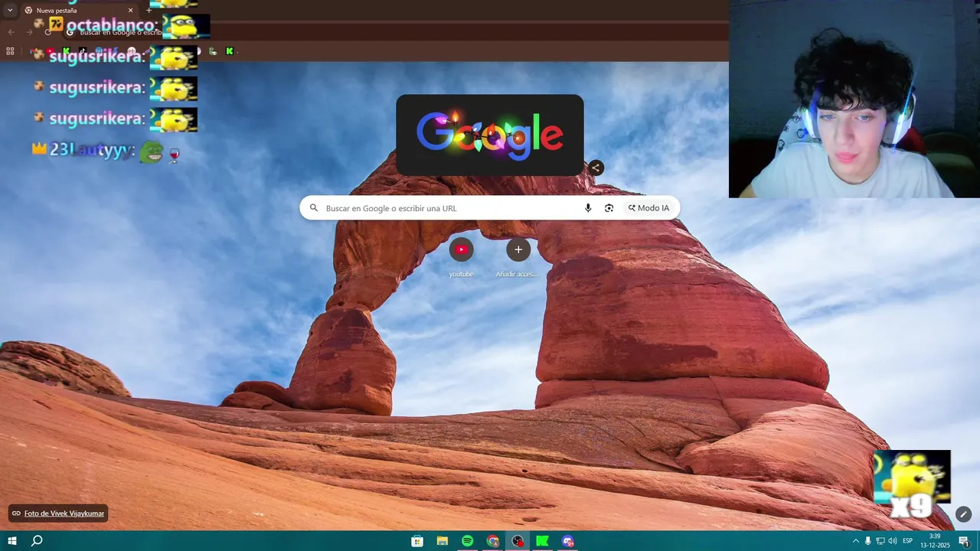Reload the current page
The image size is (980, 551).
[47, 31]
